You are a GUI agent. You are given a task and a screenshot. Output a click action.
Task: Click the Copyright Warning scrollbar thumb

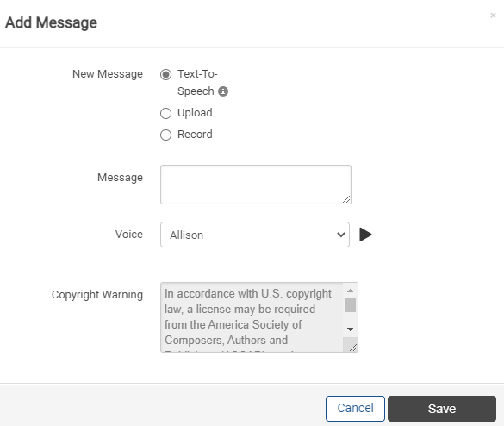coord(351,304)
